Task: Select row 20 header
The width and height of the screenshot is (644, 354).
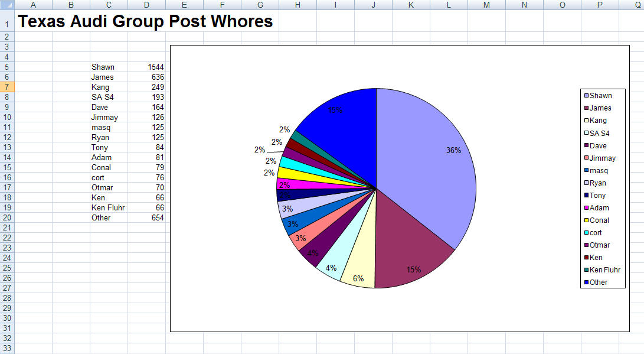Action: (7, 218)
